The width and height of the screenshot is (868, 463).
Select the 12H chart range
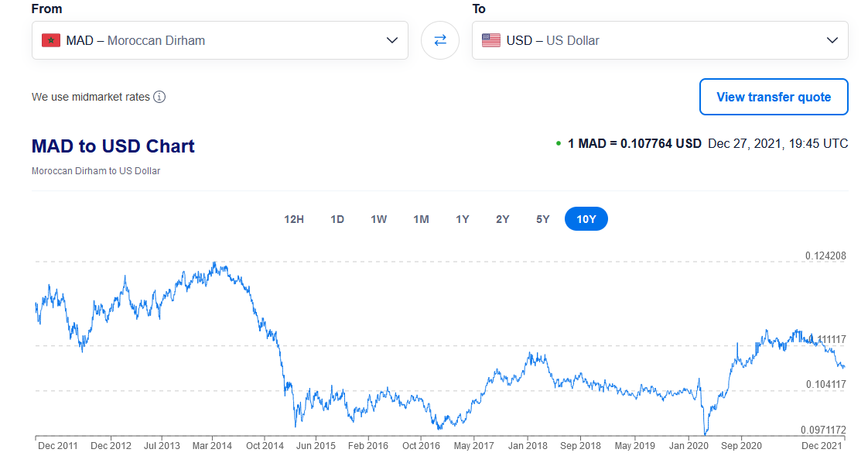(294, 219)
